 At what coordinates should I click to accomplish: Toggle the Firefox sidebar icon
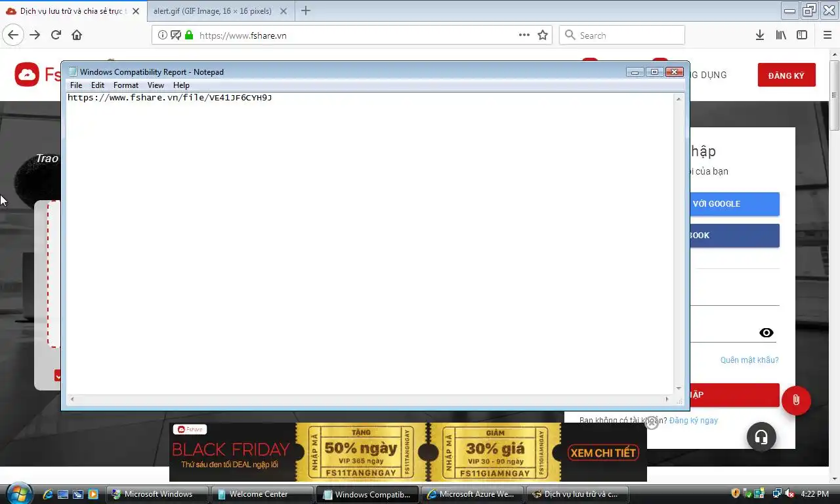pos(802,35)
